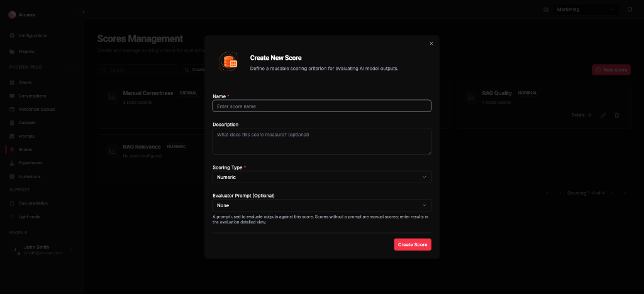Close the Create New Score dialog
The height and width of the screenshot is (294, 644).
(x=431, y=43)
